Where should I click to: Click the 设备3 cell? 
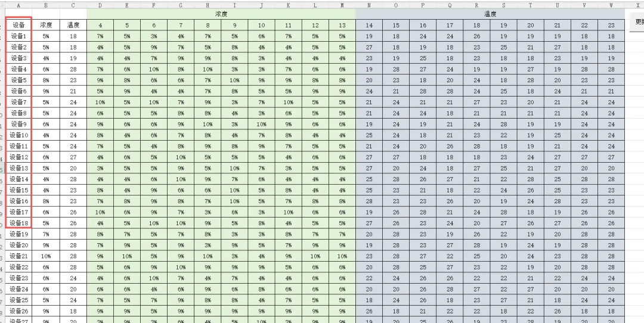click(18, 58)
